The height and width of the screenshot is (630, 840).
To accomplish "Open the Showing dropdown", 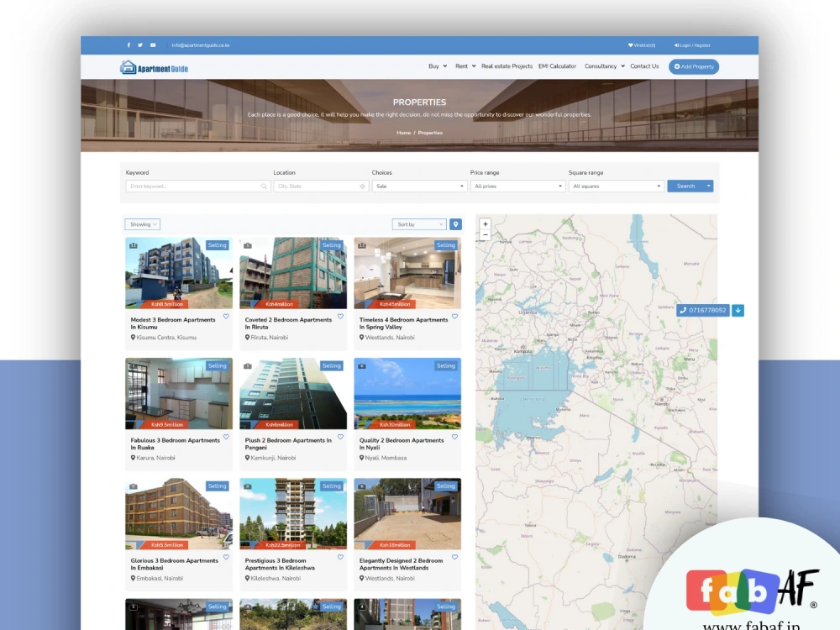I will [143, 224].
